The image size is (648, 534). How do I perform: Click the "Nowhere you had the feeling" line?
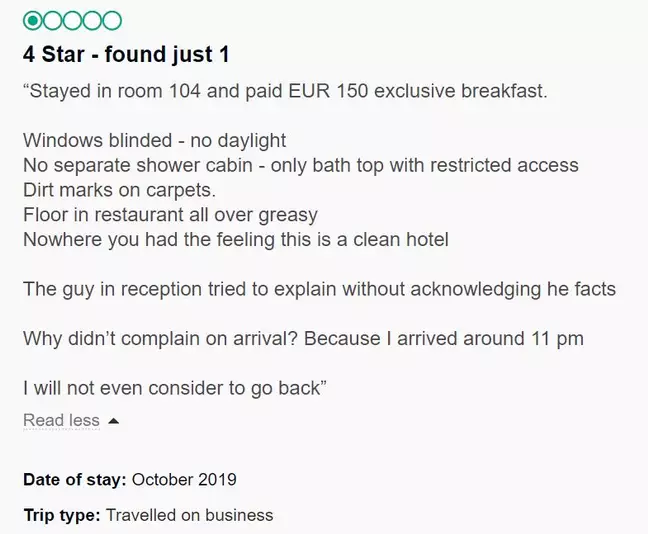[236, 238]
